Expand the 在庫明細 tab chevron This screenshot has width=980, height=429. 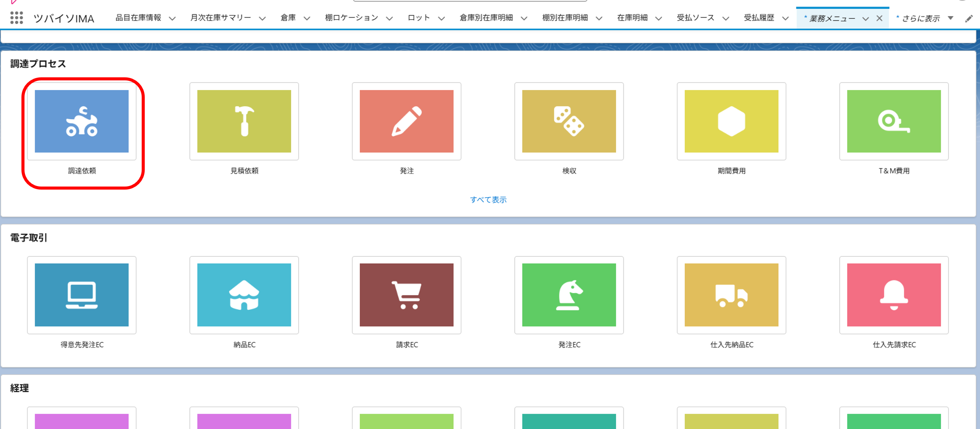tap(659, 18)
